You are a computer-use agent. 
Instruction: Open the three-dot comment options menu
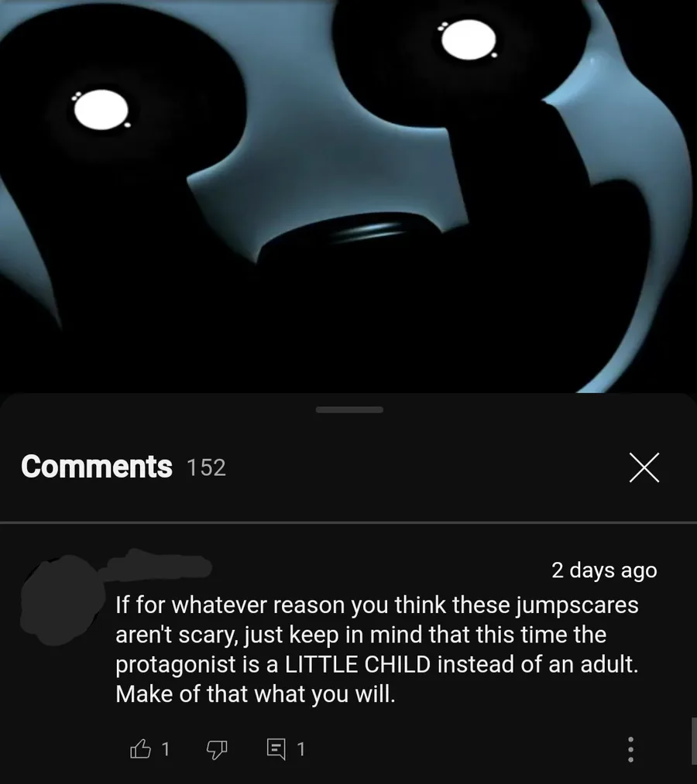click(630, 749)
